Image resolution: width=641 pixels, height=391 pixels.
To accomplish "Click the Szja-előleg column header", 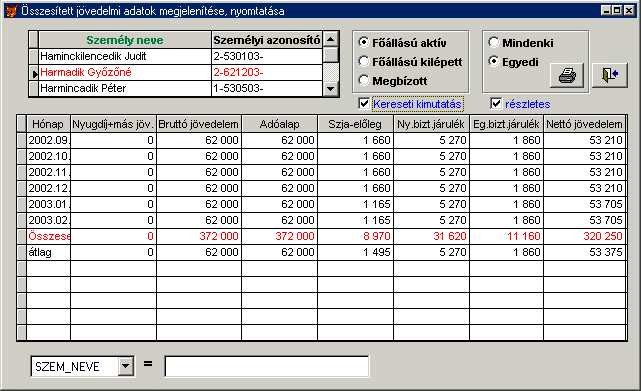I will [x=355, y=124].
